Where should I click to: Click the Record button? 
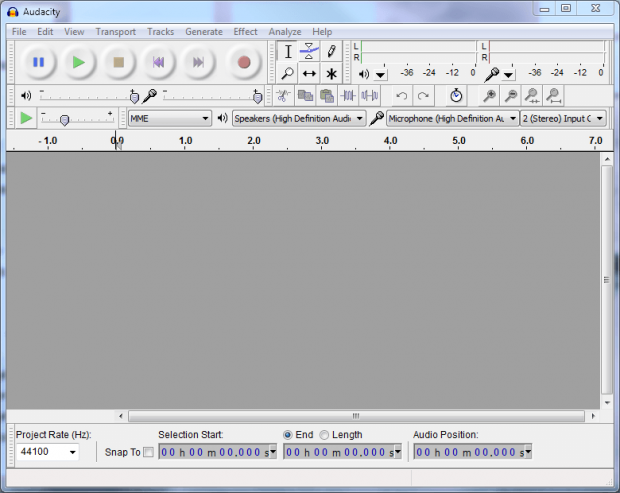[x=243, y=62]
